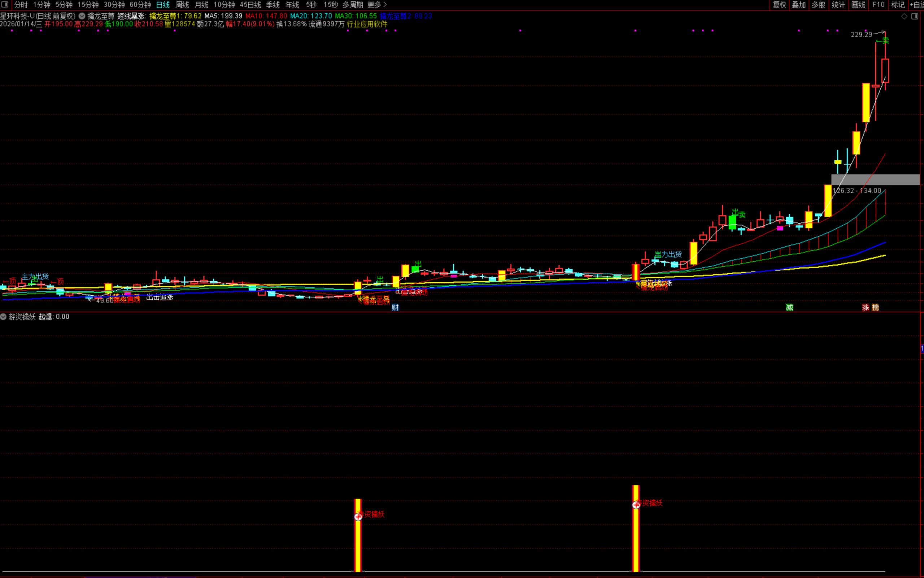Open main chart indicator dropdown beside 擒龙至尊
This screenshot has height=578, width=924.
click(82, 16)
